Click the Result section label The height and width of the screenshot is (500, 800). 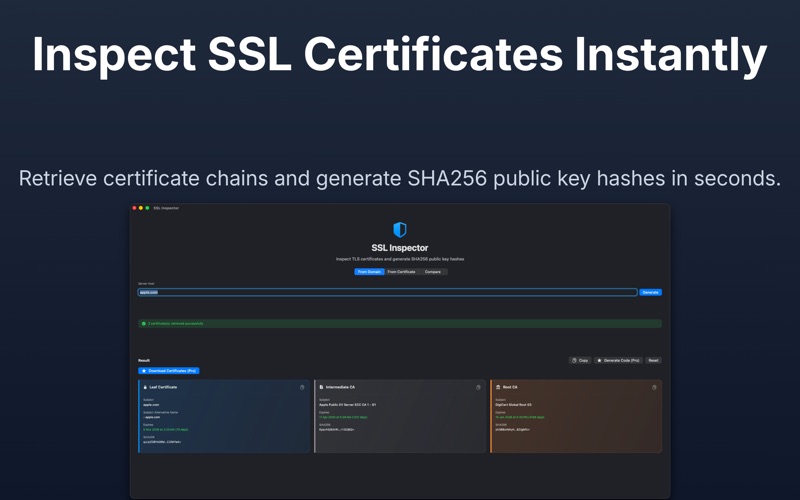pyautogui.click(x=144, y=360)
